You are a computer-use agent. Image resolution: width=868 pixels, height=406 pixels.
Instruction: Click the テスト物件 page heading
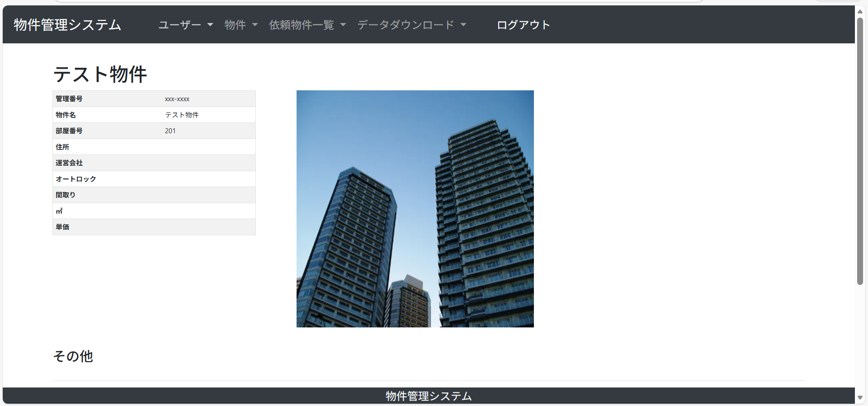click(x=100, y=74)
